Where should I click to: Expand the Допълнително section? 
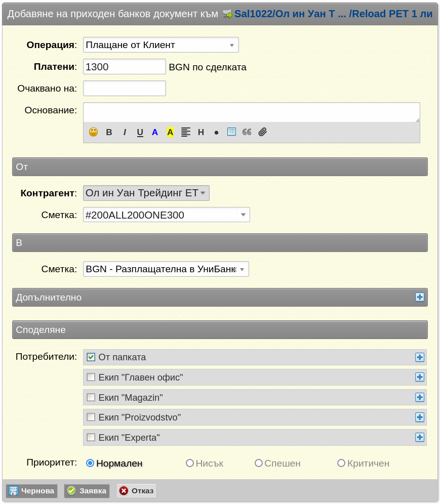tap(419, 297)
